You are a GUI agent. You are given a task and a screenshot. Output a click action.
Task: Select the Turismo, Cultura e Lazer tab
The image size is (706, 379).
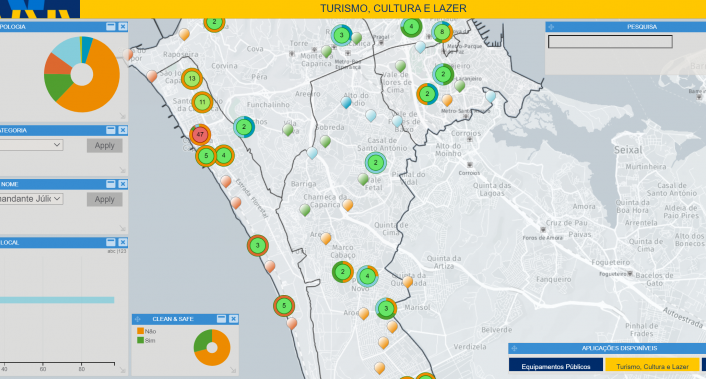652,366
